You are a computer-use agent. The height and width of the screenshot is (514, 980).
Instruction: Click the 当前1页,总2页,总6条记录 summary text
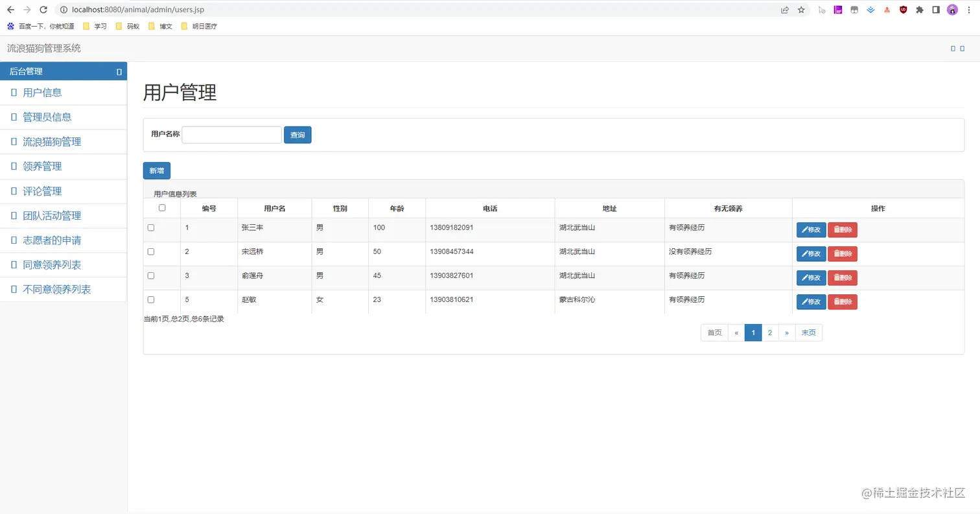click(x=184, y=319)
